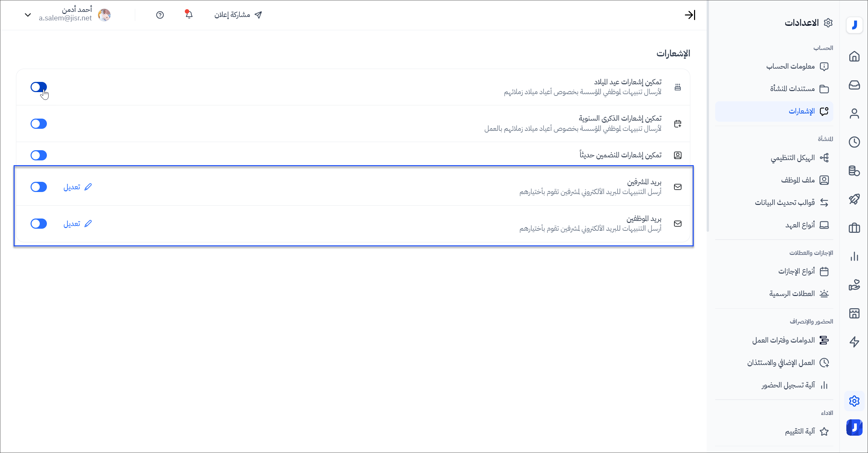Open أنواع الإجازات menu item
This screenshot has height=453, width=868.
coord(796,271)
